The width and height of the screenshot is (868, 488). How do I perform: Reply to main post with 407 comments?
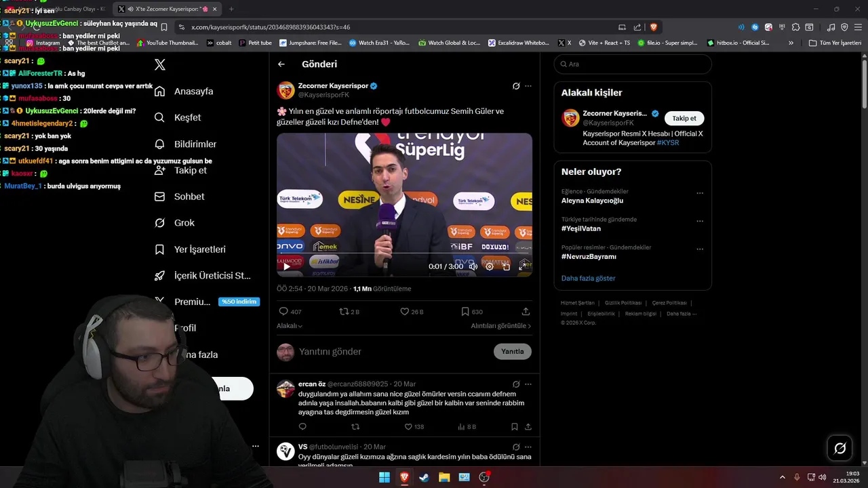tap(290, 312)
